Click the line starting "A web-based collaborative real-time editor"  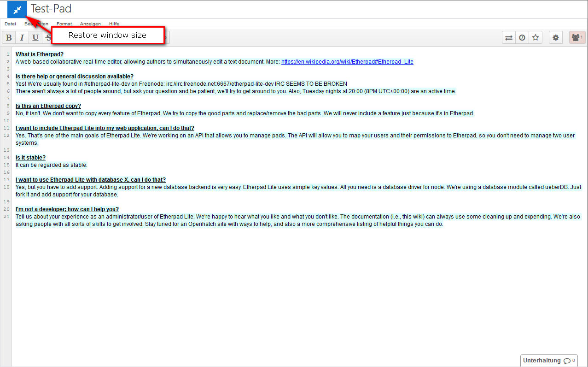coord(215,62)
